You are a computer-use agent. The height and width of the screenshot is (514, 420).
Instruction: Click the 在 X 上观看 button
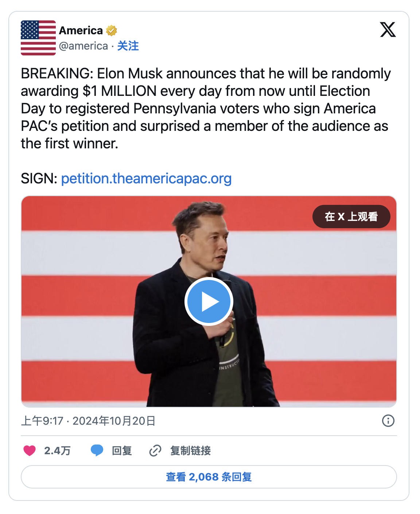pos(351,217)
